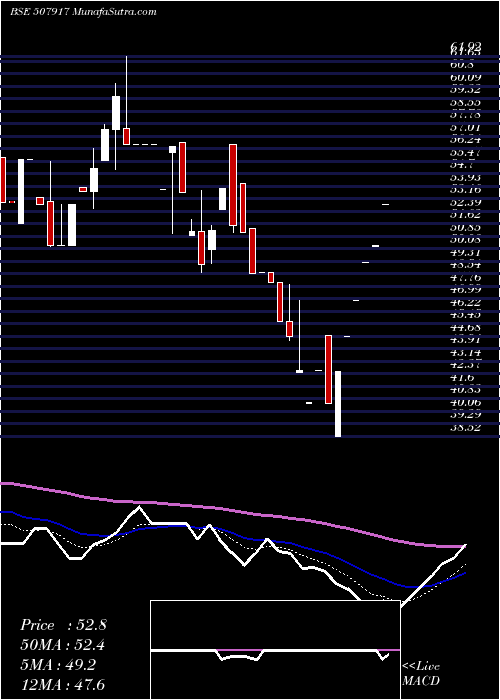Image resolution: width=500 pixels, height=700 pixels.
Task: Click the 38.52 price axis label
Action: point(466,428)
